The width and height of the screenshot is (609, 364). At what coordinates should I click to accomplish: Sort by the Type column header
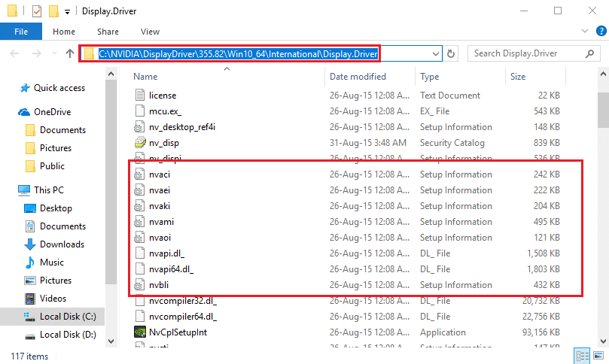429,77
